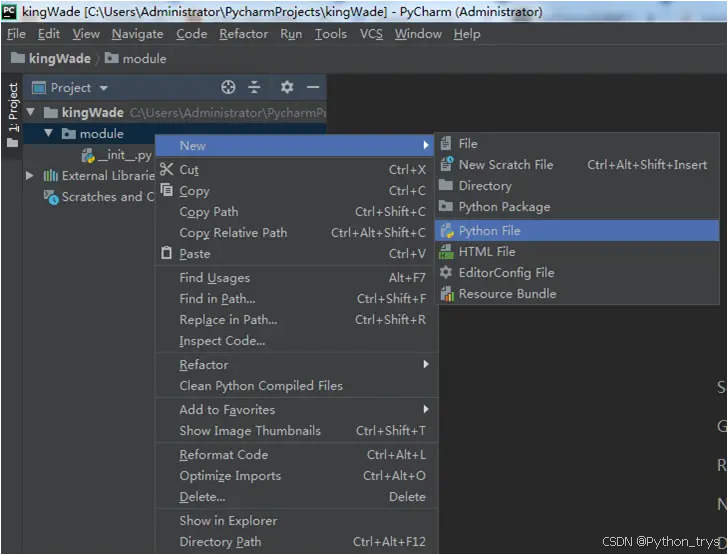Viewport: 728px width, 555px height.
Task: Select Clean Python Compiled Files
Action: tap(296, 385)
